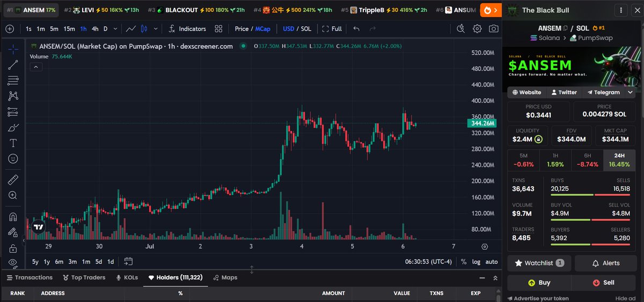Viewport: 644px width, 302px height.
Task: Collapse the indicator legend chevron
Action: click(x=35, y=67)
